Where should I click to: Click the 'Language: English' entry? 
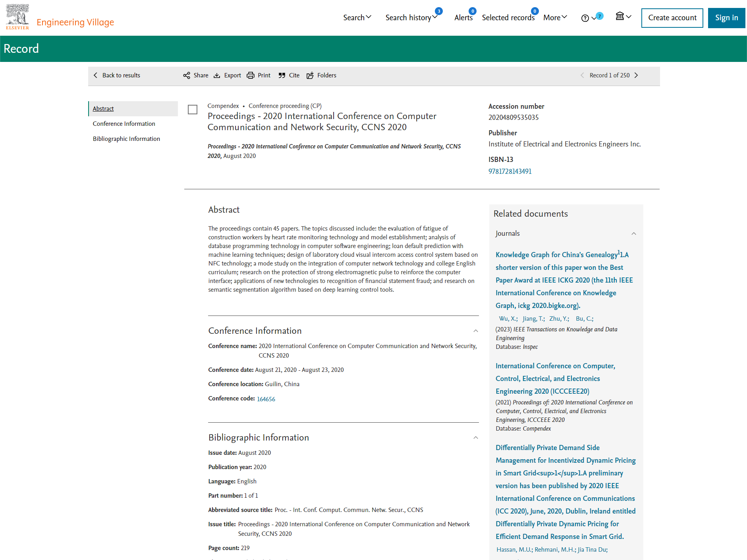tap(232, 481)
